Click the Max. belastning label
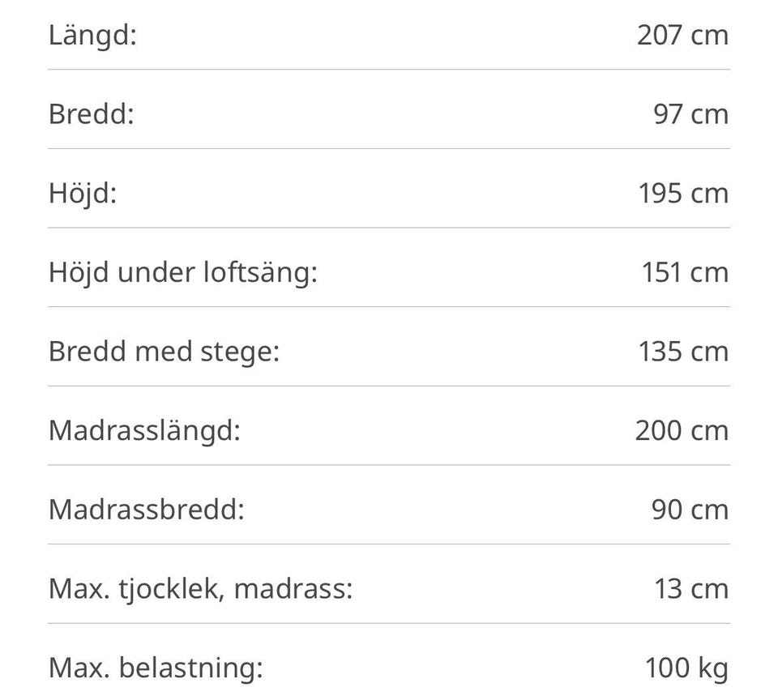 click(x=156, y=668)
